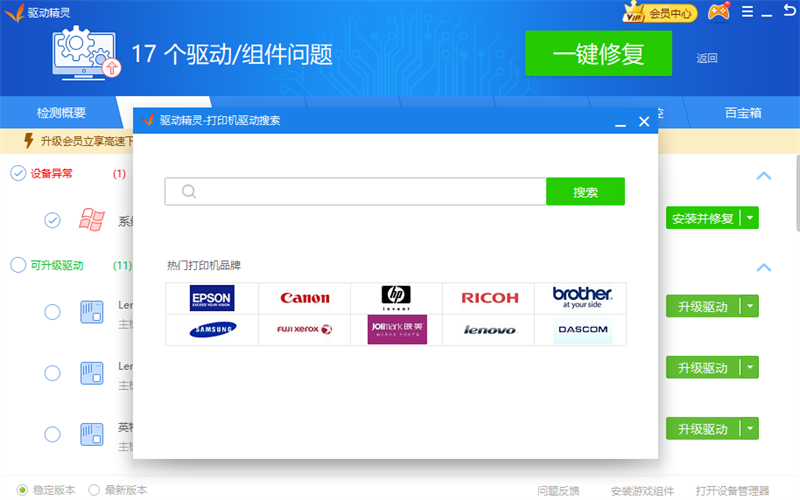The image size is (800, 500).
Task: Open the VIP 会员中心 badge
Action: 659,12
